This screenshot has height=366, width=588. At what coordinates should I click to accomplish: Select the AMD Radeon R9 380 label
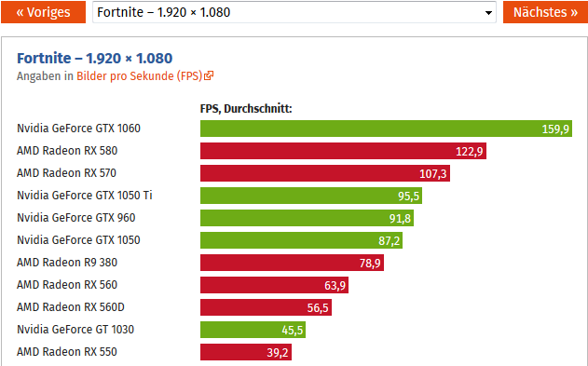coord(67,263)
